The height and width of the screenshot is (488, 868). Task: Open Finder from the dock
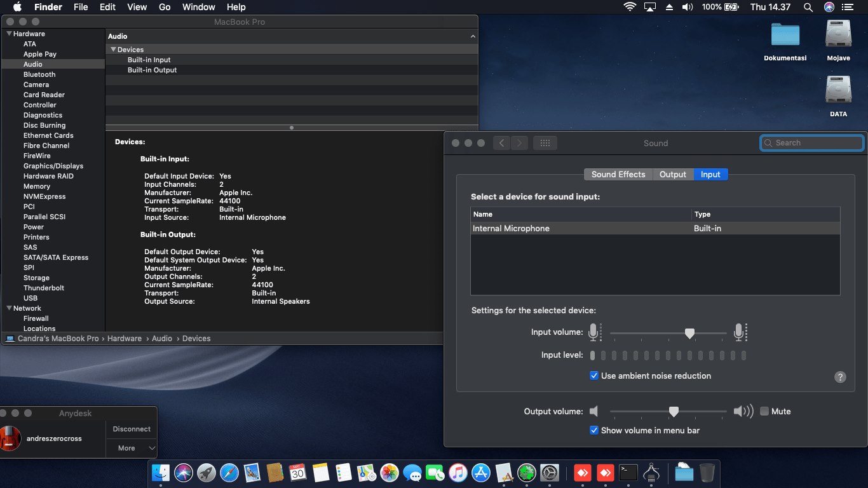click(x=161, y=472)
